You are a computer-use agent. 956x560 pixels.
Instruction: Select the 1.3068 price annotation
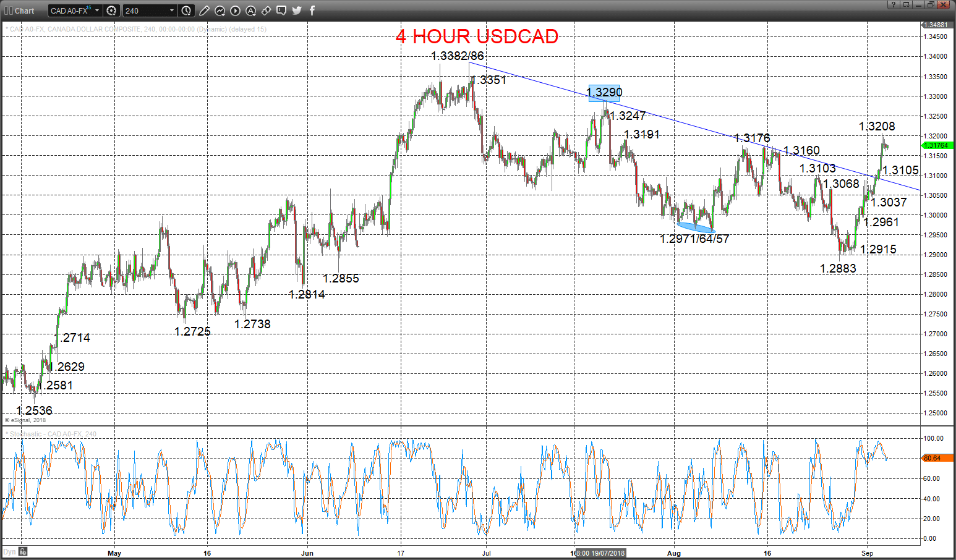[x=842, y=184]
